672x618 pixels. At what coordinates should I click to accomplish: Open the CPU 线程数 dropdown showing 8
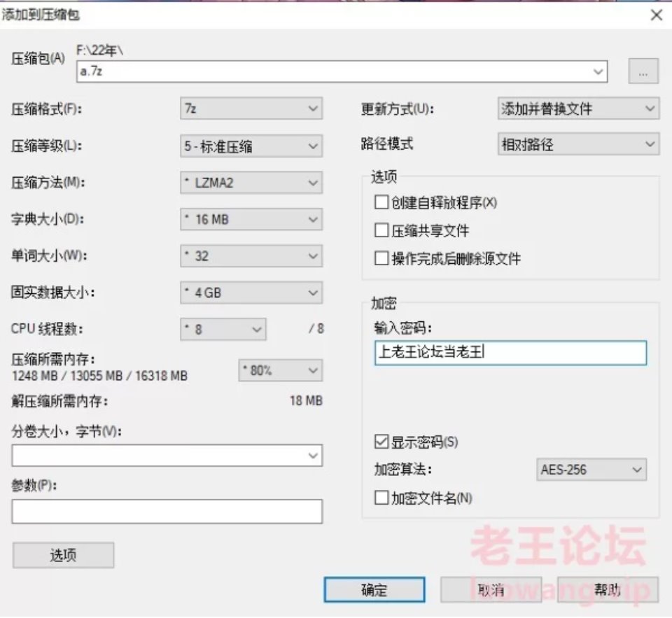(x=223, y=329)
